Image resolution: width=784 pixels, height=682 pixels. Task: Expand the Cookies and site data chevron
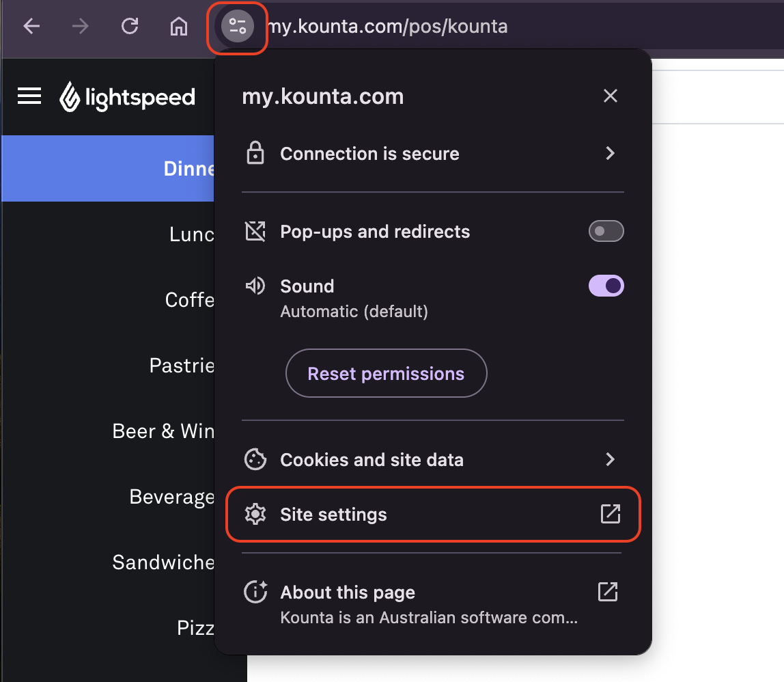(610, 459)
